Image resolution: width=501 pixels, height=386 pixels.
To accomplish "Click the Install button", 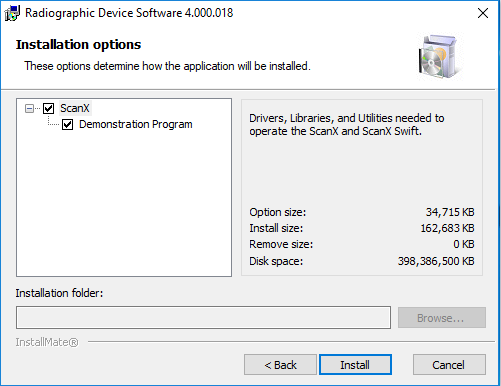I will point(355,365).
